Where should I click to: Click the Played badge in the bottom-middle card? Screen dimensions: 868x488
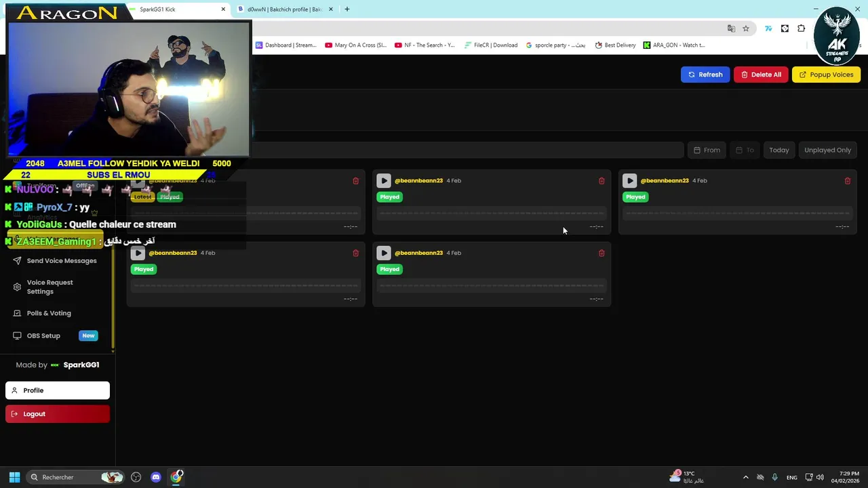pos(389,269)
